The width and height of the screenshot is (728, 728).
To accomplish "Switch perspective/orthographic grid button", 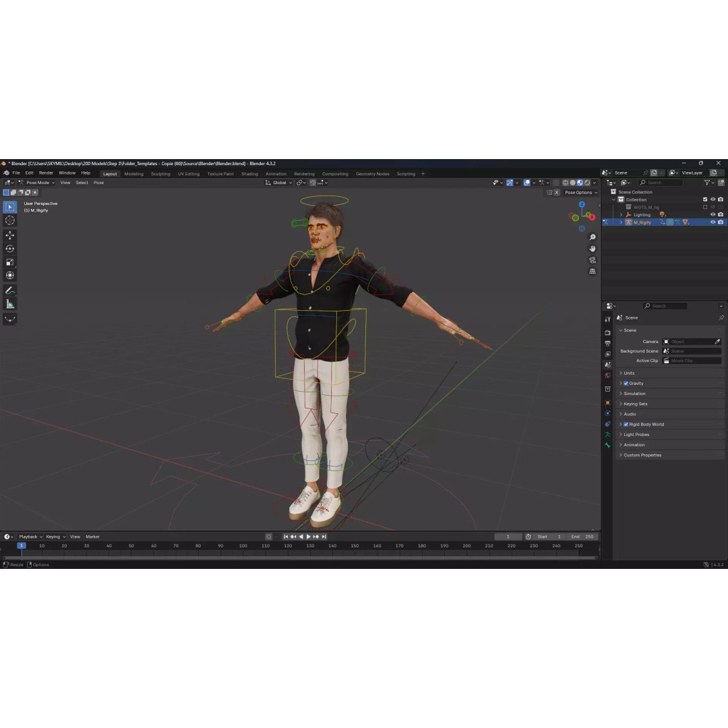I will pos(593,271).
